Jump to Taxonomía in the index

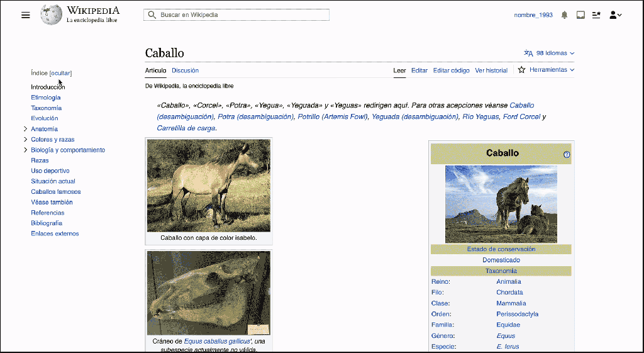click(46, 108)
